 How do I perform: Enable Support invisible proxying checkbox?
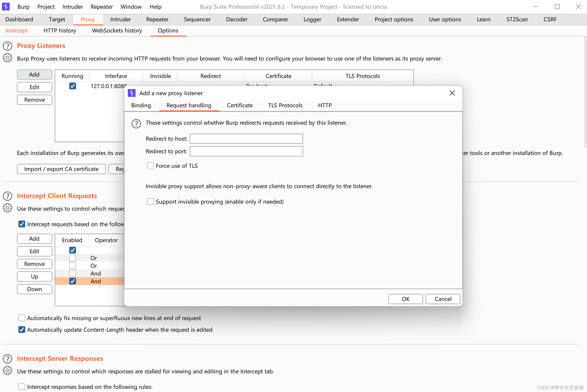(150, 202)
